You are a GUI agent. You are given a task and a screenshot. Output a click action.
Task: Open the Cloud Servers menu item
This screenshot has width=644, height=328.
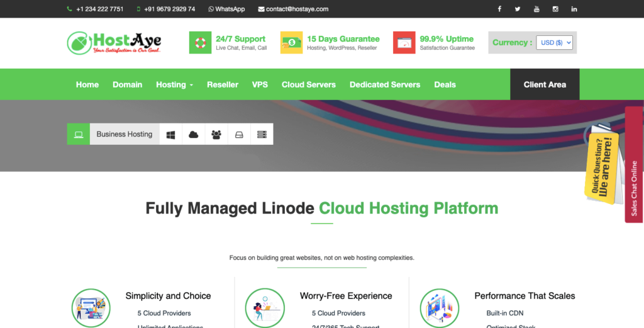(309, 84)
